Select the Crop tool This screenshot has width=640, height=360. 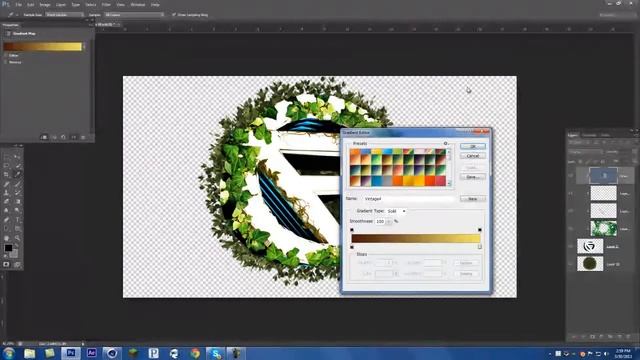7,175
